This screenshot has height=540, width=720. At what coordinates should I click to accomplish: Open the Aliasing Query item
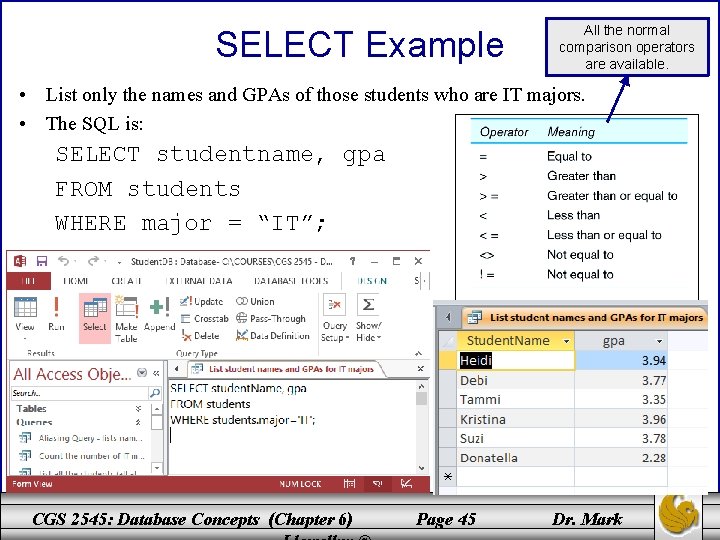click(x=81, y=438)
